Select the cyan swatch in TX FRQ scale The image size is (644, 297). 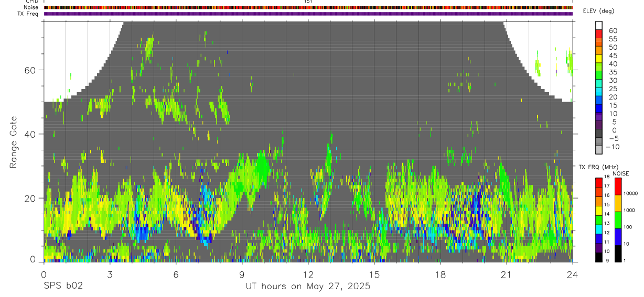tap(599, 229)
